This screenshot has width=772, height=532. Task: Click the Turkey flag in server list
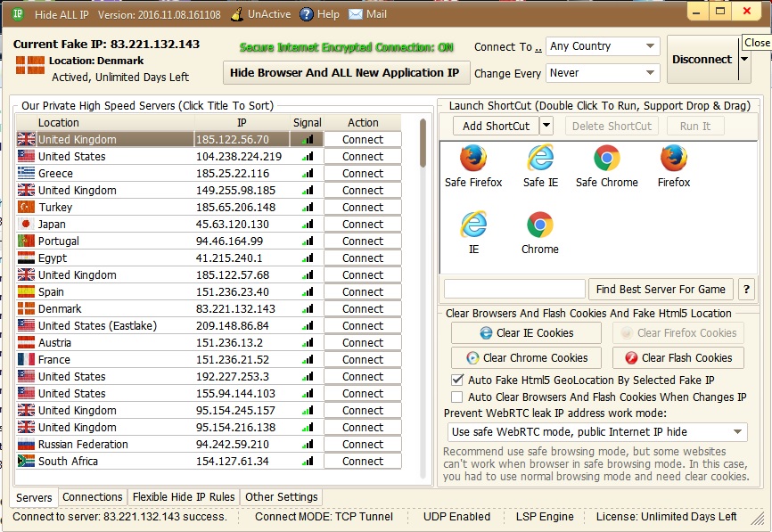(x=26, y=207)
